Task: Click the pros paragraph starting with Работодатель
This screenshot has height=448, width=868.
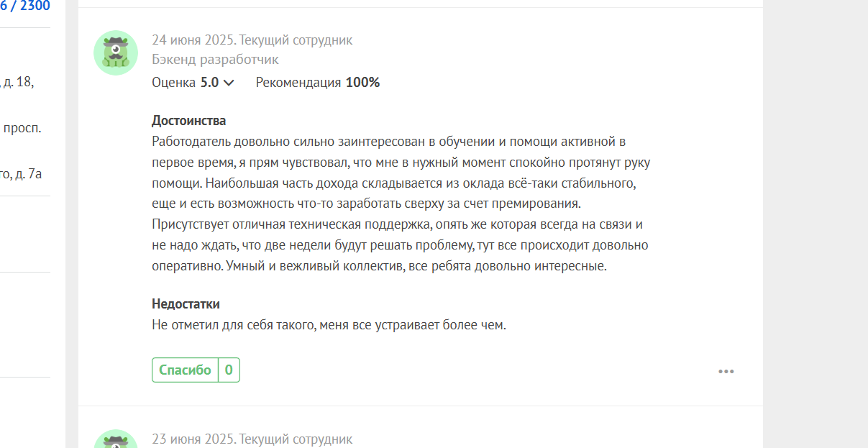Action: click(401, 204)
